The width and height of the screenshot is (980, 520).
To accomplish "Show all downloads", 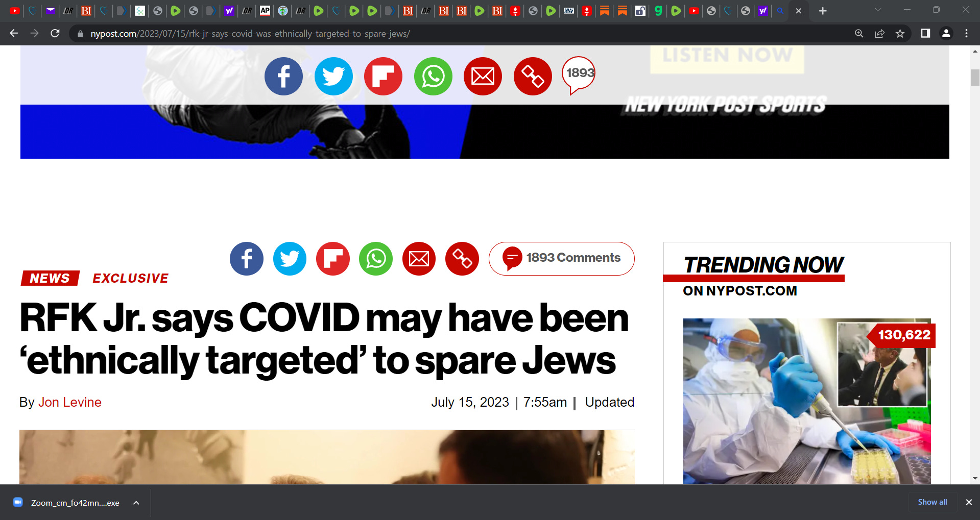I will click(933, 502).
